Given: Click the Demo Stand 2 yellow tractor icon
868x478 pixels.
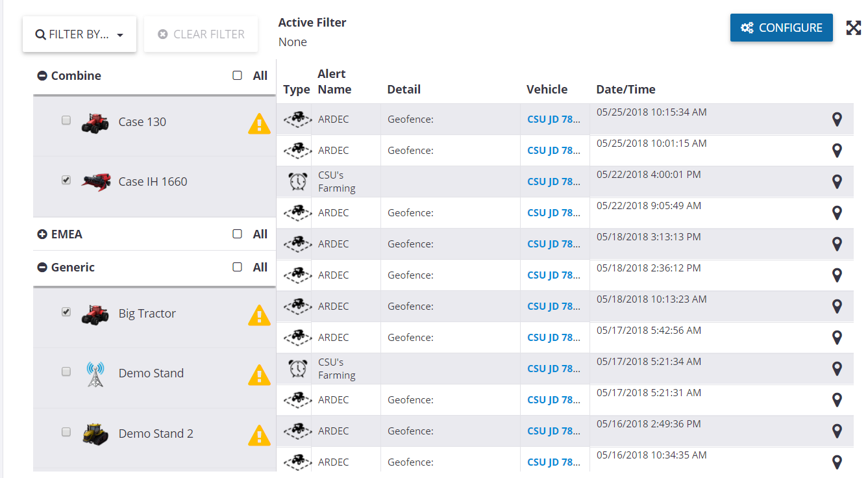Looking at the screenshot, I should [95, 434].
